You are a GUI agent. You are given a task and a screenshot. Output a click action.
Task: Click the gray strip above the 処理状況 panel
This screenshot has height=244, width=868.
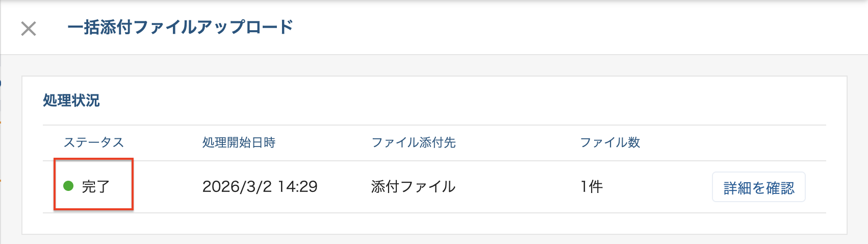click(433, 65)
